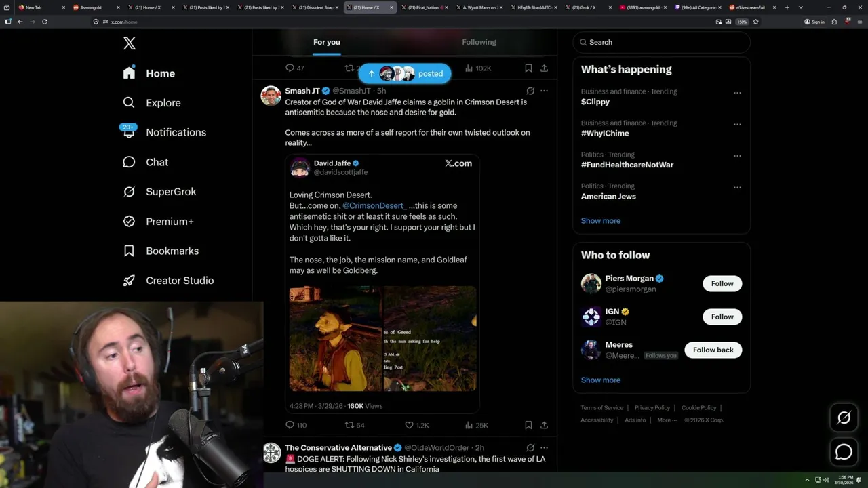Follow Piers Morgan
The height and width of the screenshot is (488, 868).
pos(722,283)
